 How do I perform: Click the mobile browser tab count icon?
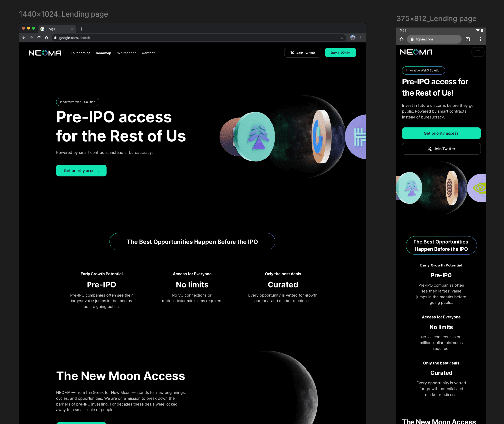tap(468, 39)
